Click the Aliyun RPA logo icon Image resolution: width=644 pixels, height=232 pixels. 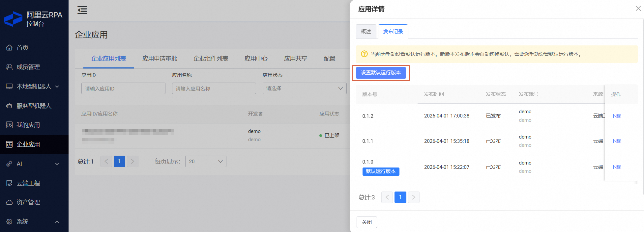tap(13, 19)
